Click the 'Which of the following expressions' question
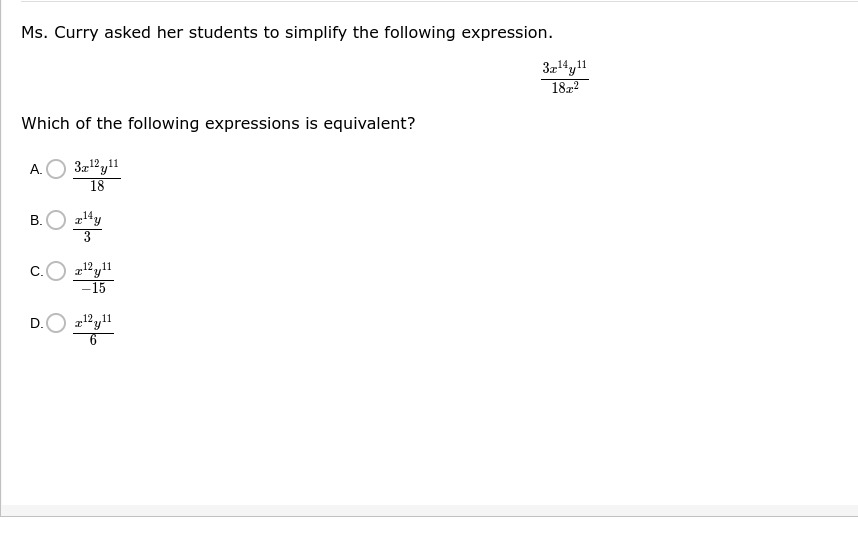858x535 pixels. pos(218,123)
